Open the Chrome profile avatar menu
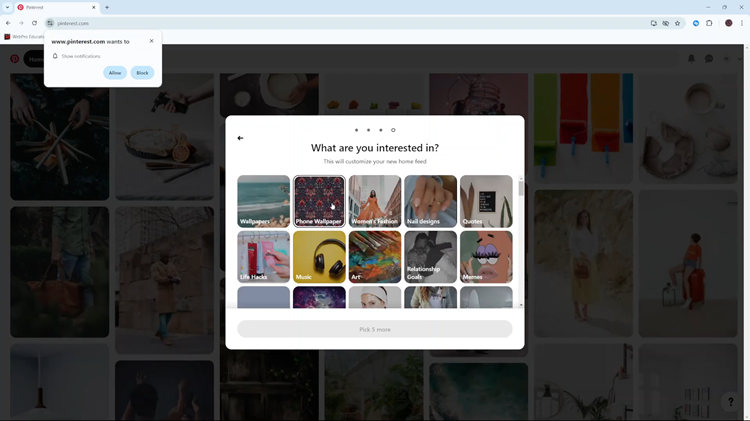This screenshot has width=750, height=421. click(x=728, y=23)
